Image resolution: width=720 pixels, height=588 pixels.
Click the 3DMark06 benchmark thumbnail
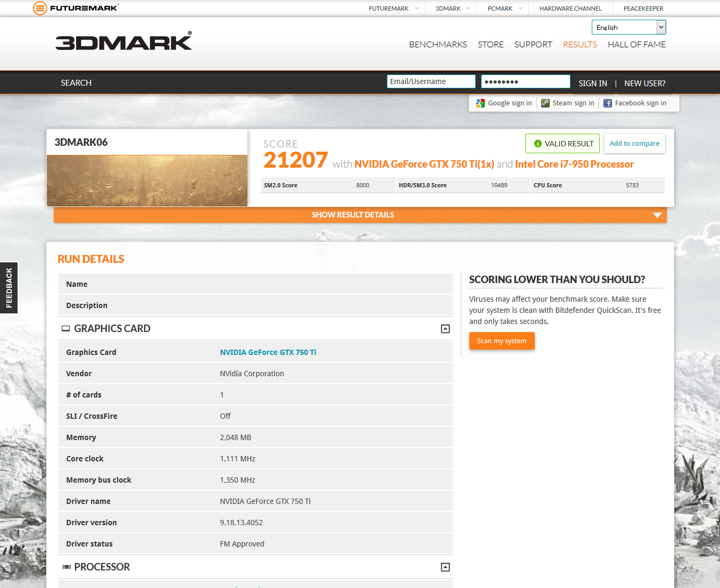click(x=147, y=180)
